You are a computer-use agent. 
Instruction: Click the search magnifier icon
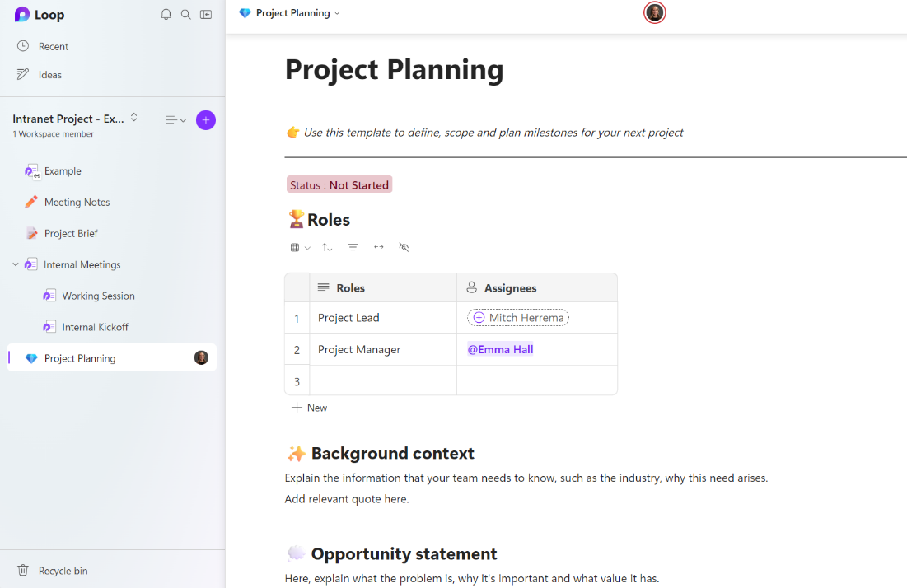coord(186,15)
